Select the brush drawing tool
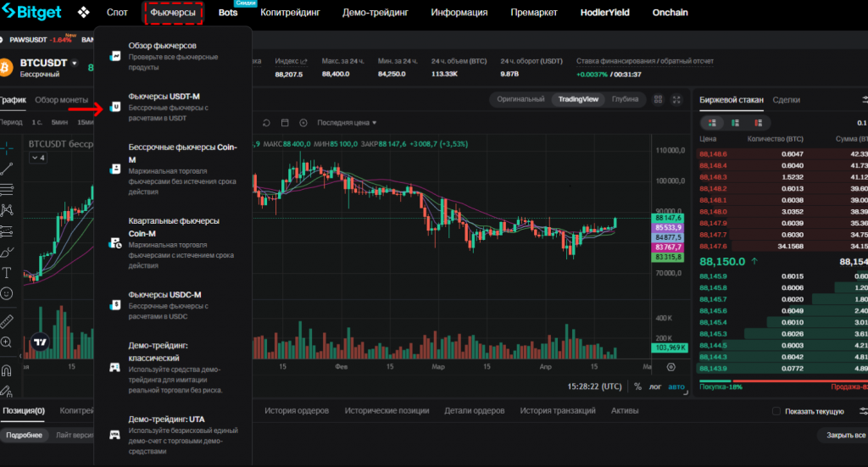The height and width of the screenshot is (467, 868). click(7, 253)
